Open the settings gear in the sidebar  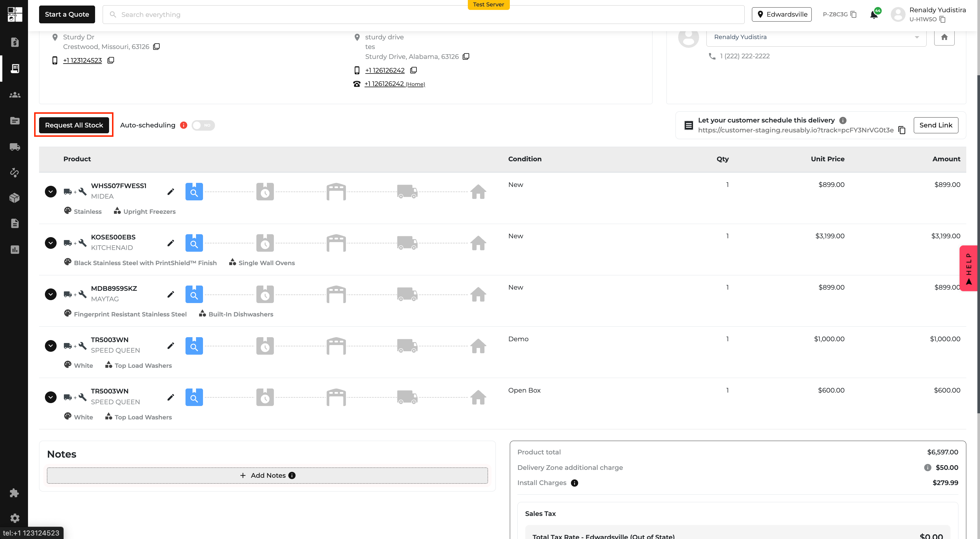tap(15, 518)
